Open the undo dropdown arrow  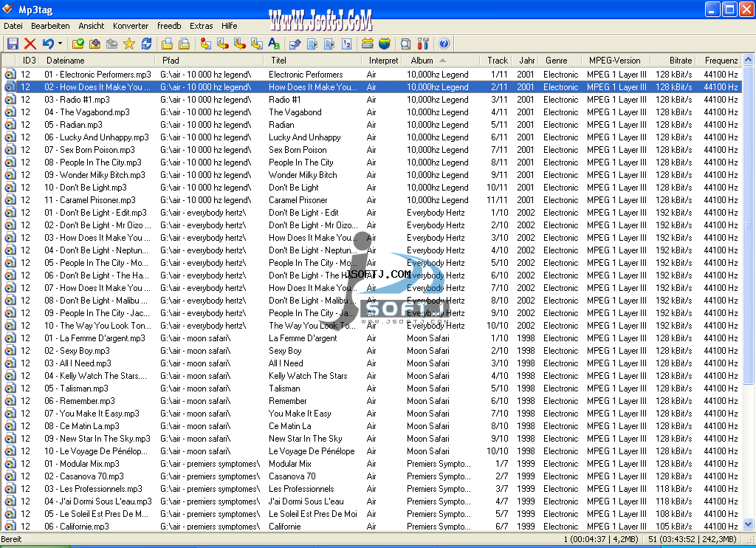click(60, 44)
